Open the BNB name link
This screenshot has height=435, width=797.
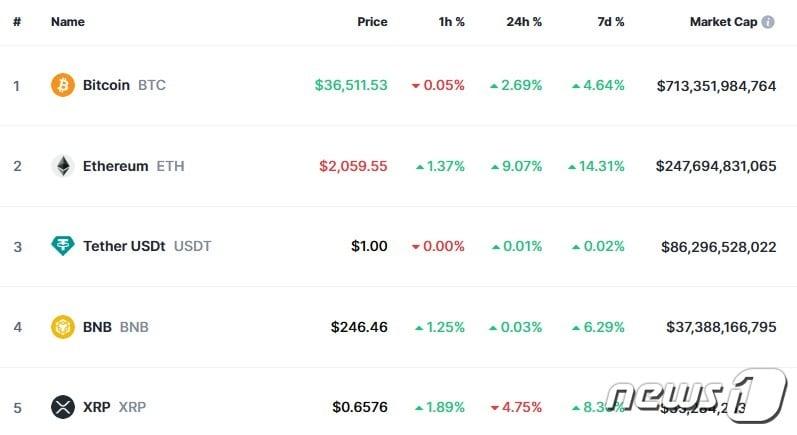[97, 326]
